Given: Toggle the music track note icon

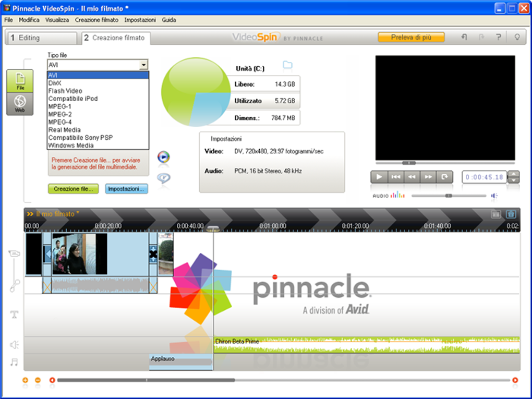Looking at the screenshot, I should pos(14,362).
